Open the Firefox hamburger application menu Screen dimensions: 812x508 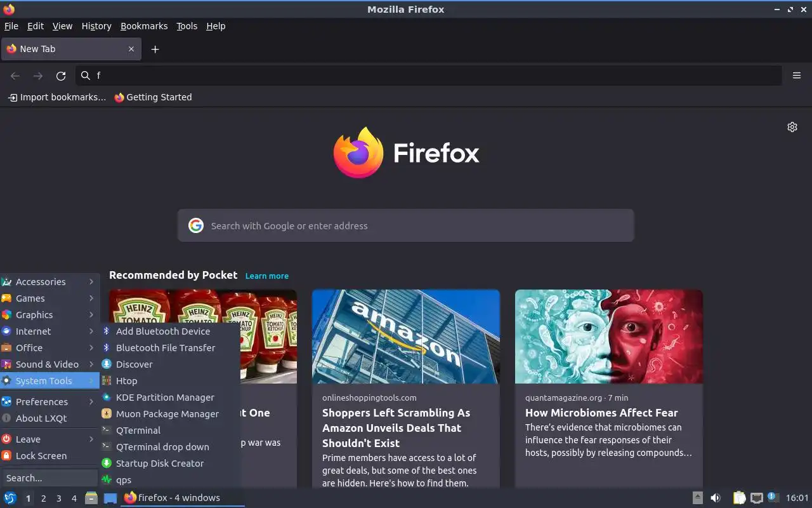[797, 76]
